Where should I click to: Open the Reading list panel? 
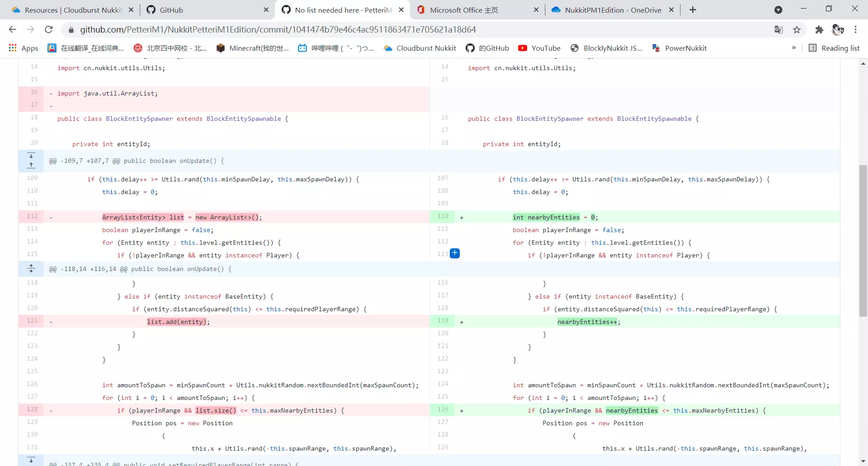coord(834,48)
